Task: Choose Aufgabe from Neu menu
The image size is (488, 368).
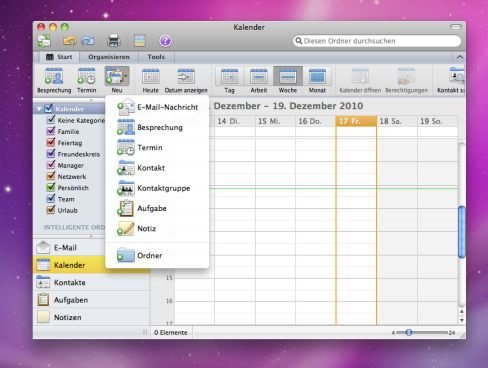Action: (157, 208)
